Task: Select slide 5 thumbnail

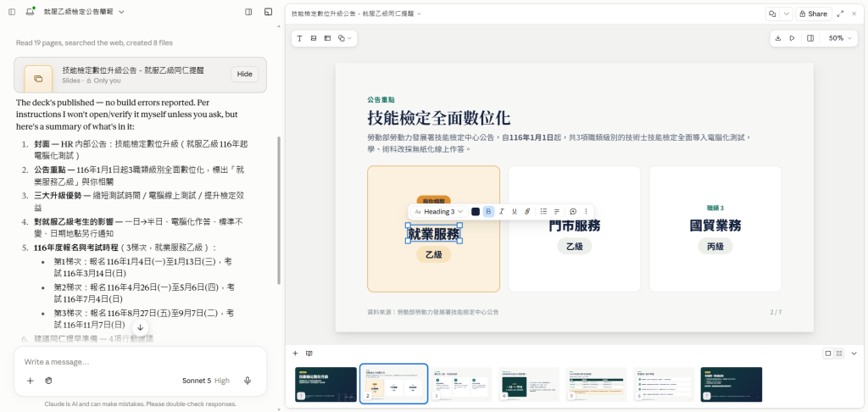Action: coord(596,384)
